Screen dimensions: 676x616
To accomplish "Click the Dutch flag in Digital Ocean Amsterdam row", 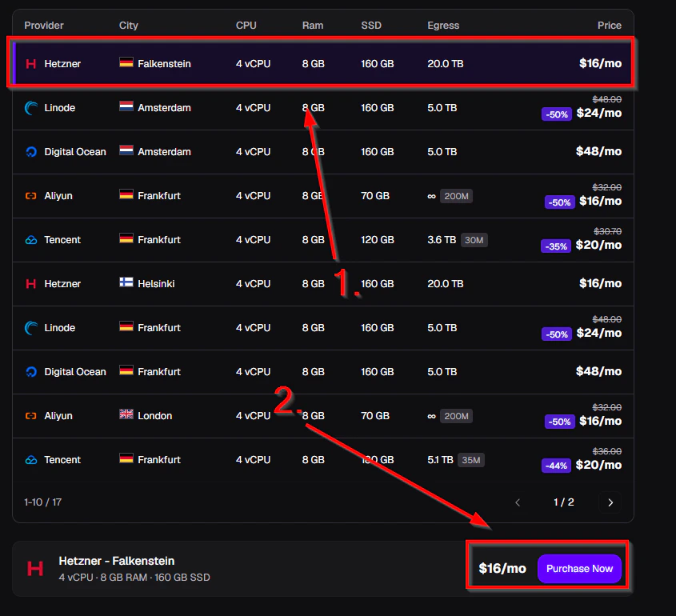I will coord(126,150).
